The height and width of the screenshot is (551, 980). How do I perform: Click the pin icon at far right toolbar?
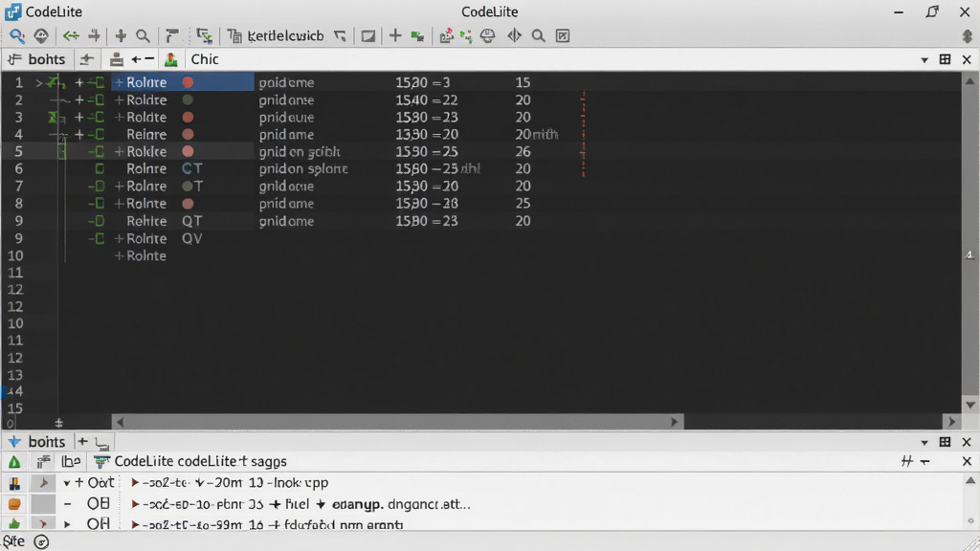[x=969, y=35]
